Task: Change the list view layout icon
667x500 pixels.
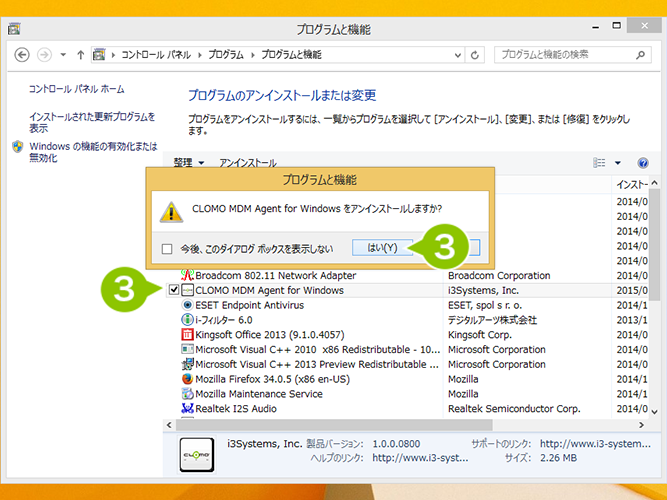Action: (599, 163)
